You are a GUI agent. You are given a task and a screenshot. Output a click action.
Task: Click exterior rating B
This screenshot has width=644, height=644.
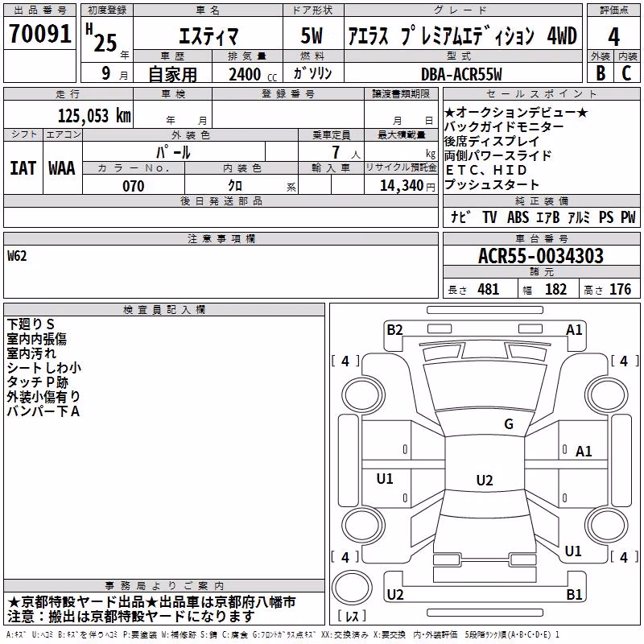click(x=601, y=73)
